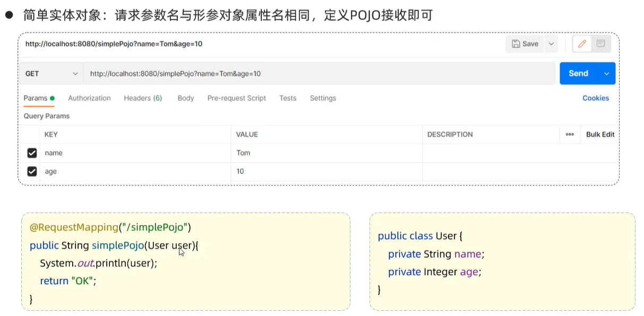Click the System.out.println(user) code line
This screenshot has height=316, width=644.
(99, 263)
